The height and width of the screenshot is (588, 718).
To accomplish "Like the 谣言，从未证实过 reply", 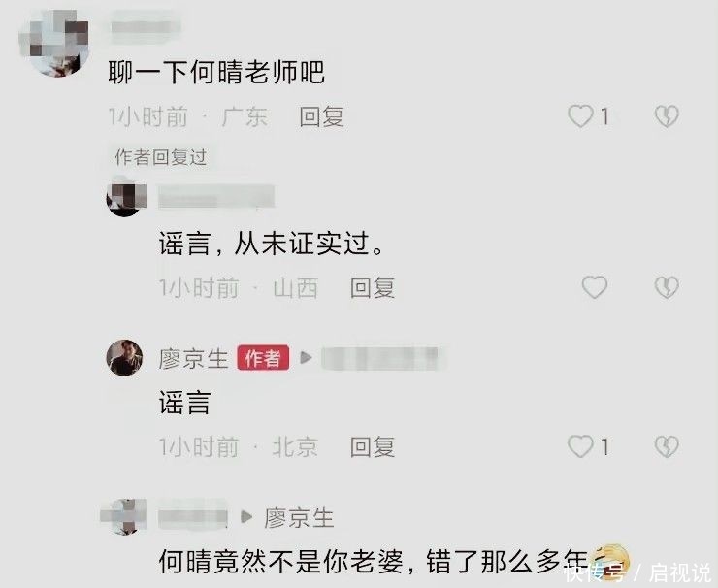I will [595, 287].
